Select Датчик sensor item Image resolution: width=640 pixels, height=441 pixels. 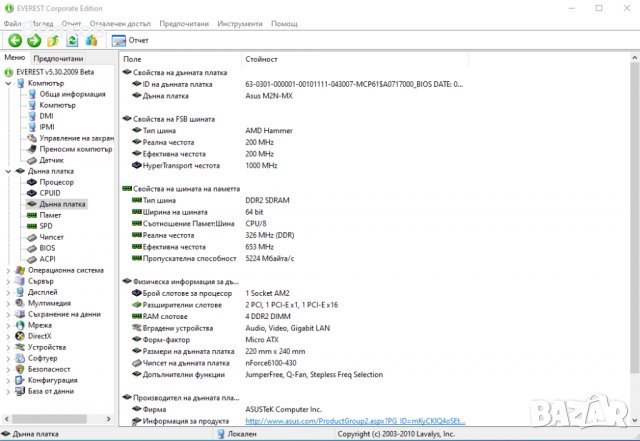51,160
